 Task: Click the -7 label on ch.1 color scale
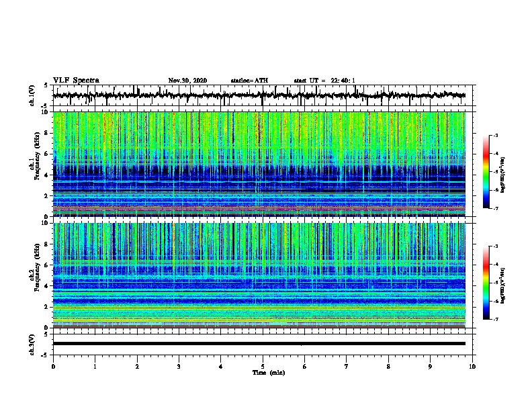(x=496, y=208)
